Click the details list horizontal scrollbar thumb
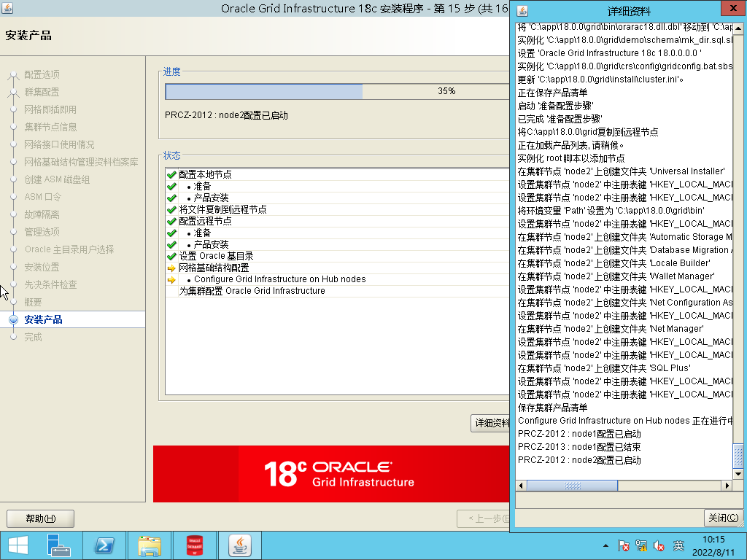This screenshot has width=747, height=560. 572,486
